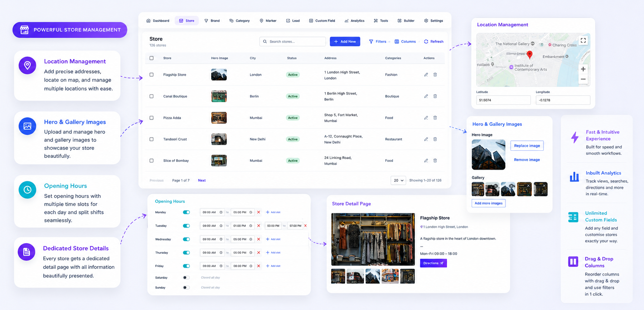Remove Tuesday second slot ending 07:00 PM
Screen dimensions: 644x310
[x=306, y=226]
